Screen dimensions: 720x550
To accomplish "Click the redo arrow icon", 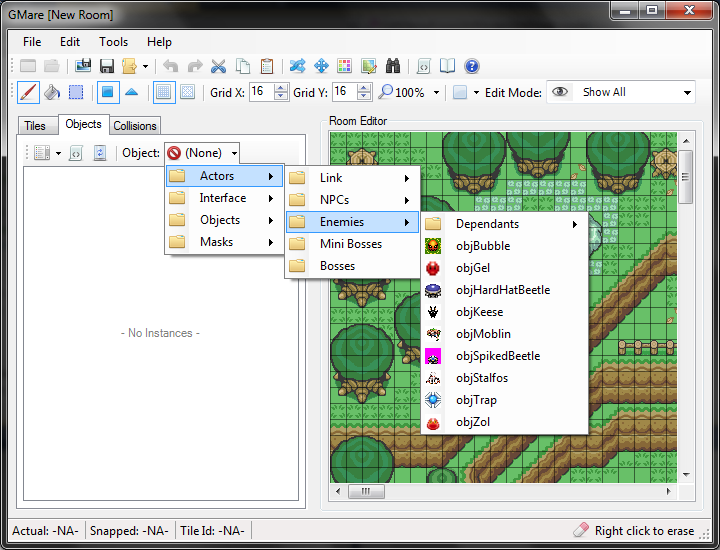I will (x=195, y=66).
